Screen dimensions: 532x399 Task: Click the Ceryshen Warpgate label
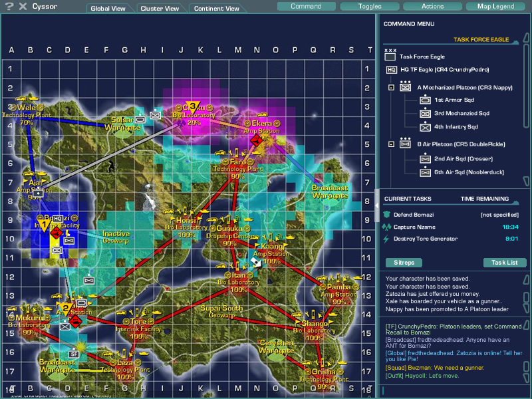point(277,346)
